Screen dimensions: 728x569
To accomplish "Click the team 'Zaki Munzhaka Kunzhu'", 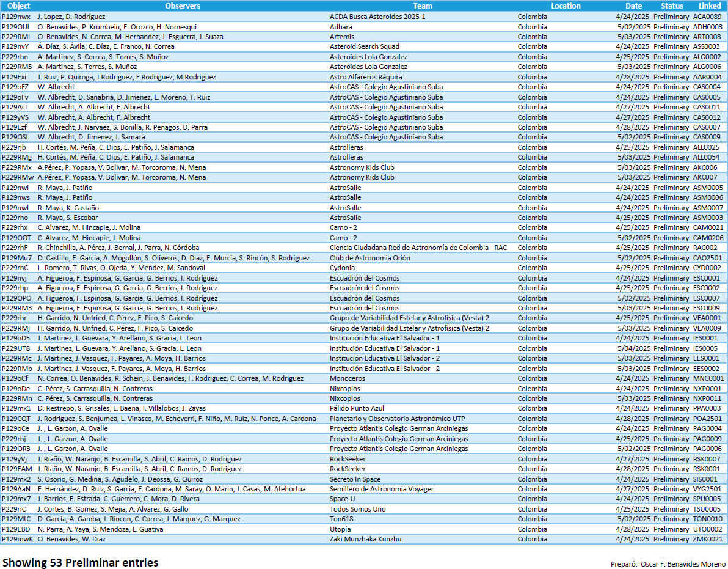I will coord(365,539).
